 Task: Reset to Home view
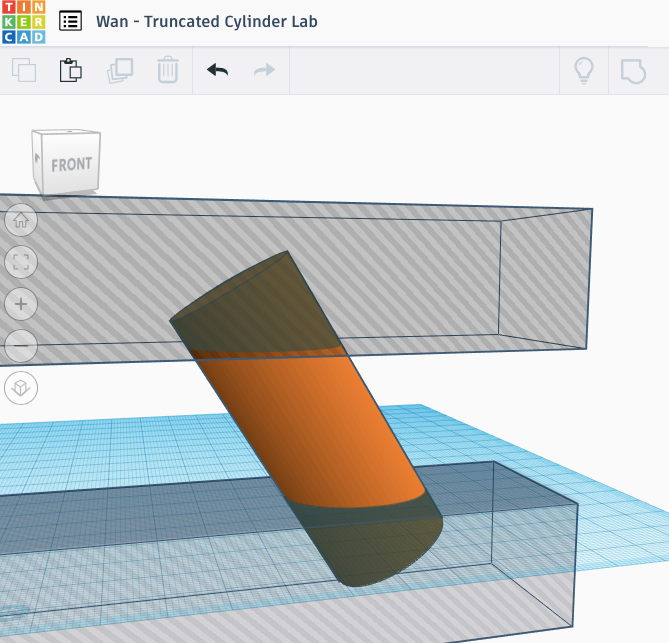coord(21,220)
